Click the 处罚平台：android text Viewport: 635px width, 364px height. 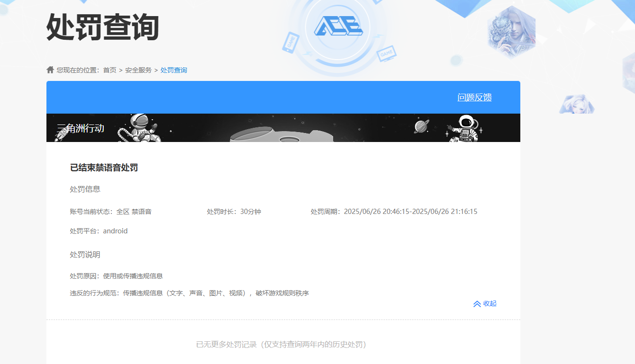99,231
